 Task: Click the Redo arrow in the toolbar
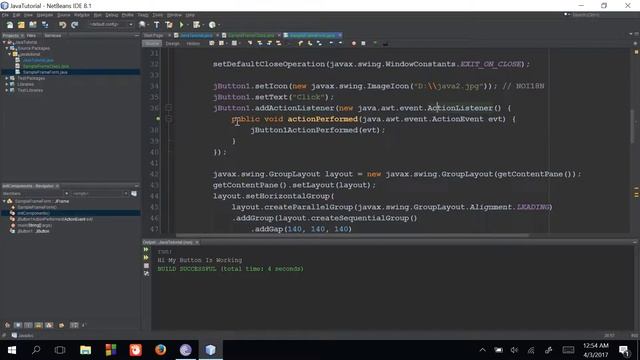[x=74, y=25]
